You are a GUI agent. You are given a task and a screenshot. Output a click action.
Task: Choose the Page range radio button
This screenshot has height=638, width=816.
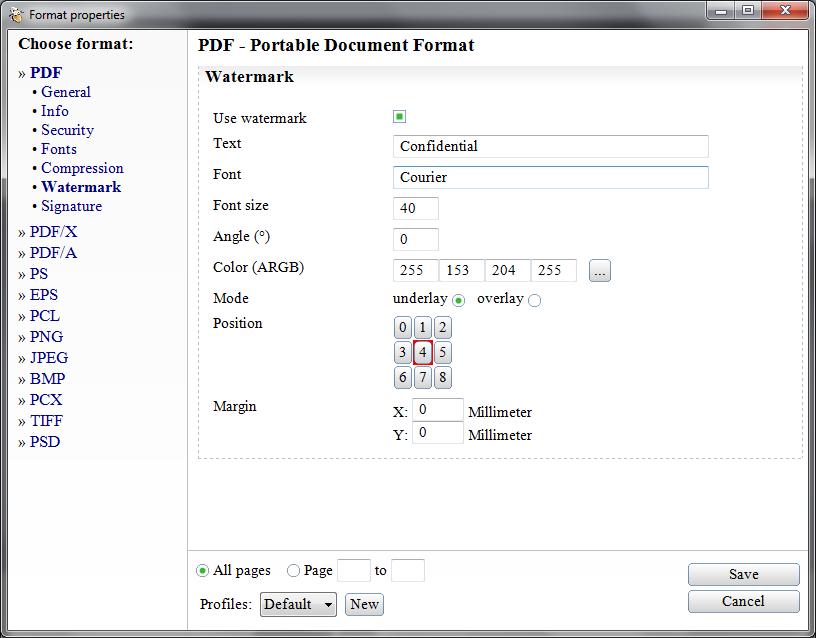(294, 571)
